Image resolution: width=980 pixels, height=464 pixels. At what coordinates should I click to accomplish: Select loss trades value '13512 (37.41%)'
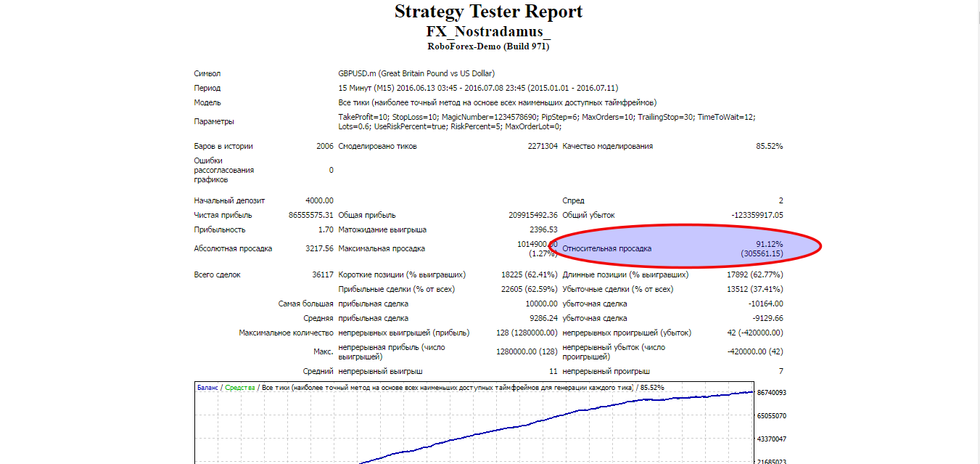755,289
